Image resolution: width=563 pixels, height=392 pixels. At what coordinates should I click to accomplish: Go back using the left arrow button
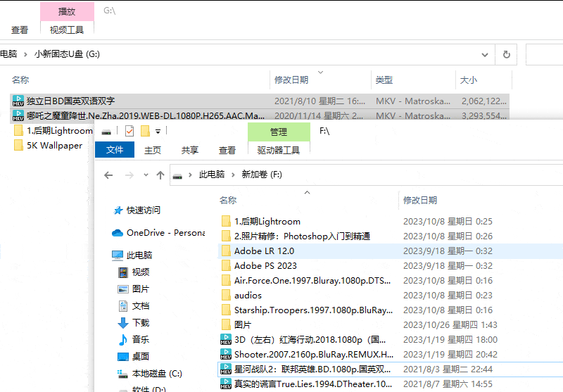click(108, 175)
